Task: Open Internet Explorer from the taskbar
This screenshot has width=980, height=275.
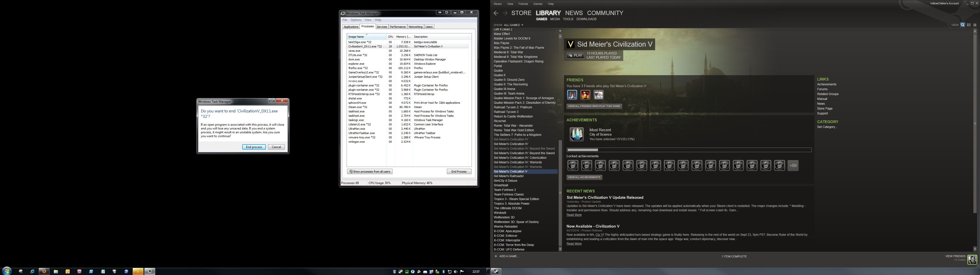Action: (32, 272)
